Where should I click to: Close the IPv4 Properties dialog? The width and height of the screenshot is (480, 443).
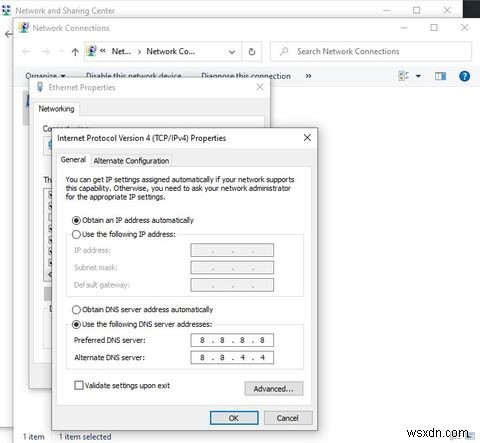tap(307, 138)
